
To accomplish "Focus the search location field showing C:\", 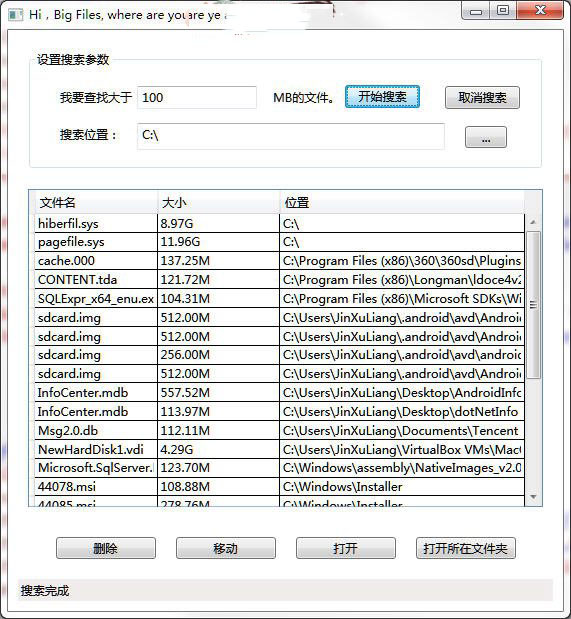I will [x=291, y=136].
